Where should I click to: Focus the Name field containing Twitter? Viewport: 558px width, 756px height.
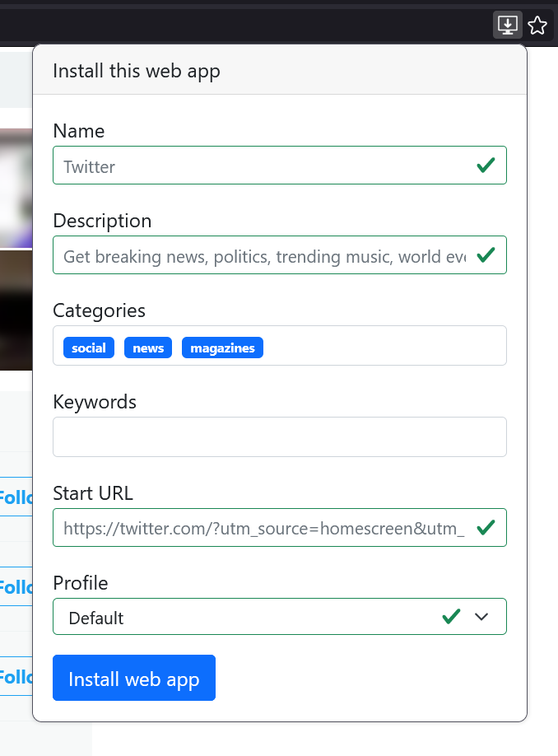[x=263, y=166]
